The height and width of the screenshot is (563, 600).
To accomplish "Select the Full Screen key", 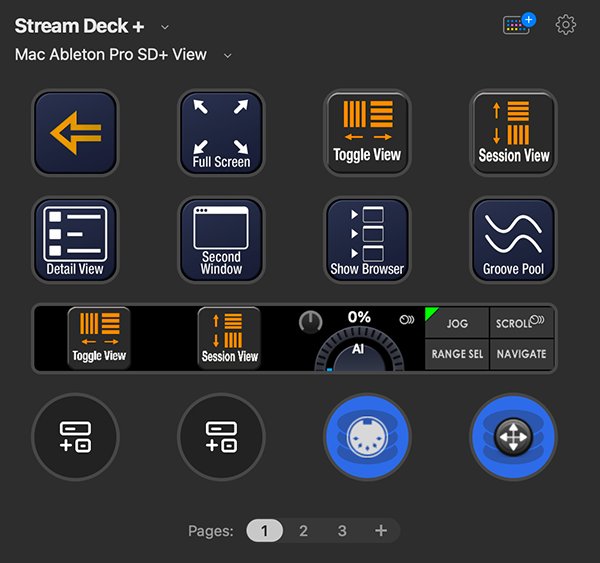I will pos(221,133).
